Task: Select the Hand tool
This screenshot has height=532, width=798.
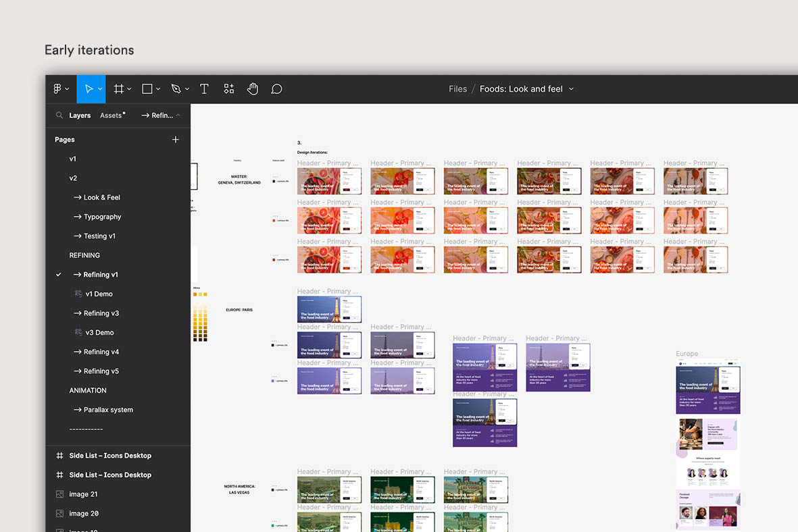Action: click(253, 89)
